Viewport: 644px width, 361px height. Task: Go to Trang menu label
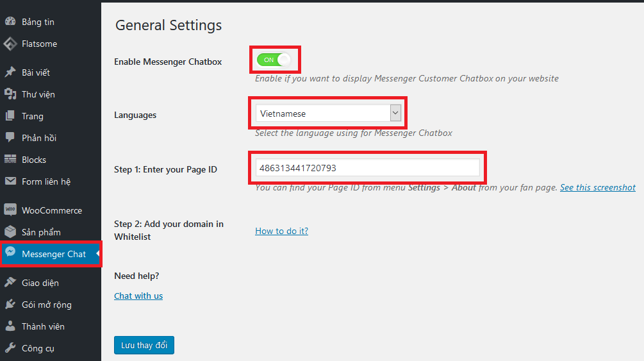point(33,116)
